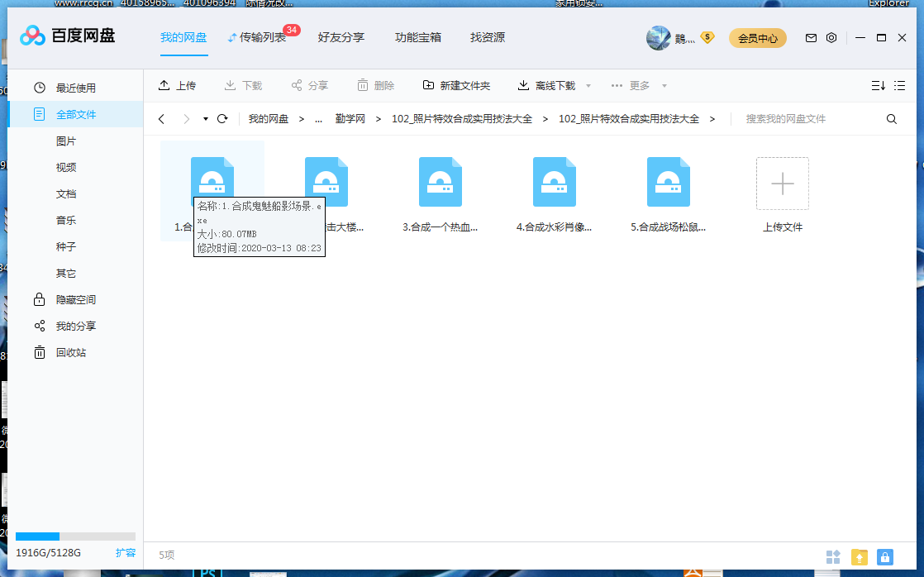Image resolution: width=924 pixels, height=577 pixels.
Task: Open the settings hexagon icon
Action: click(831, 38)
